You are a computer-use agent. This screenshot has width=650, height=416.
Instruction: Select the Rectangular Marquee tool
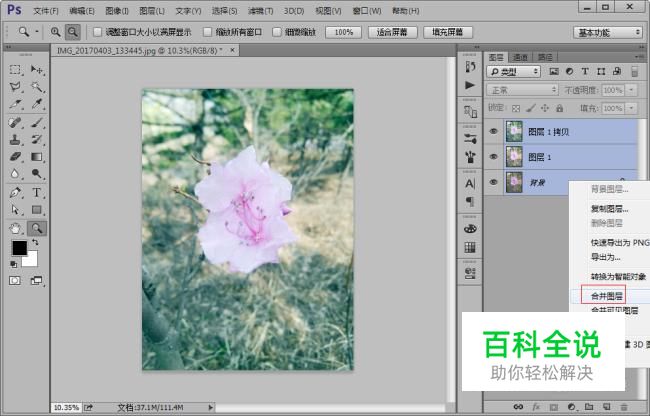click(15, 70)
